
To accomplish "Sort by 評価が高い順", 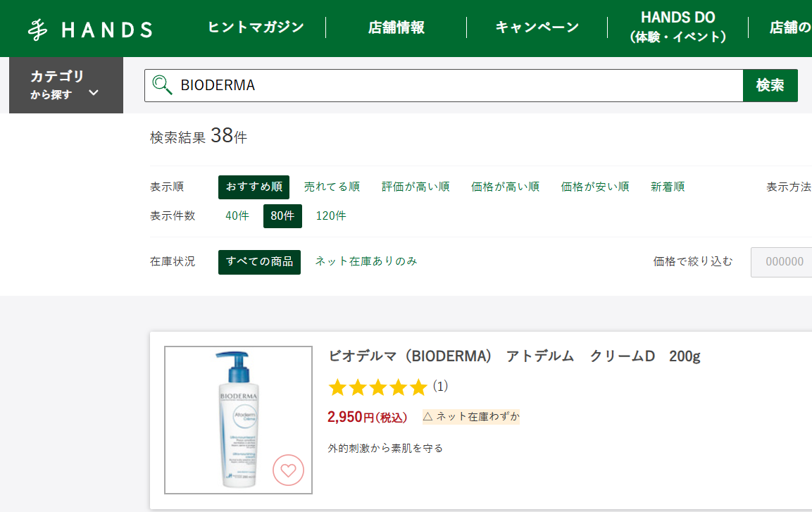I will pyautogui.click(x=416, y=187).
